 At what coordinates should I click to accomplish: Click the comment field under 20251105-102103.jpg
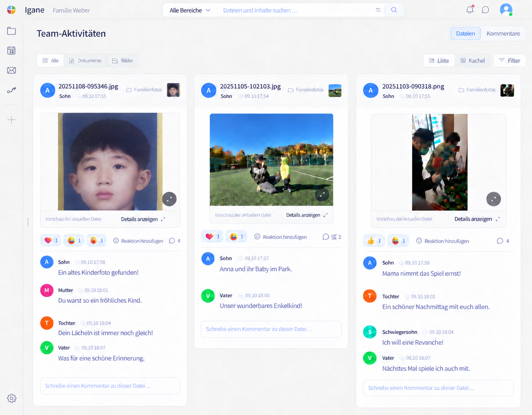pos(271,329)
